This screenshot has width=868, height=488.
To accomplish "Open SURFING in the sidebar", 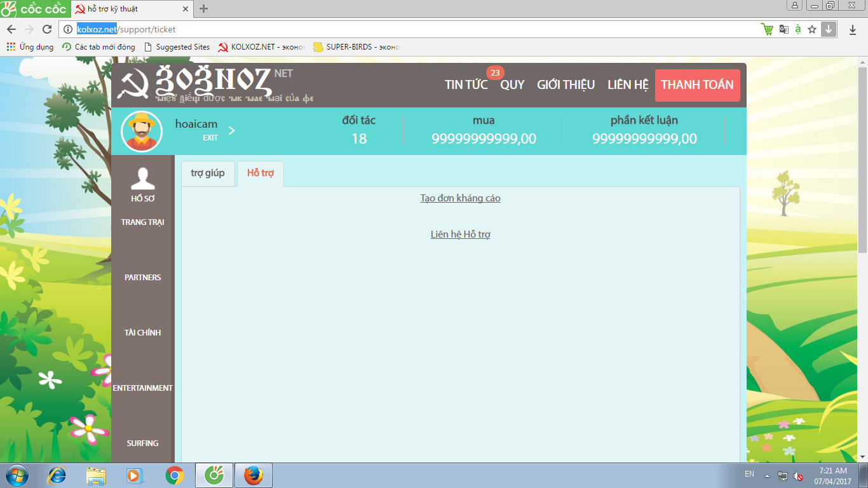I will coord(143,444).
